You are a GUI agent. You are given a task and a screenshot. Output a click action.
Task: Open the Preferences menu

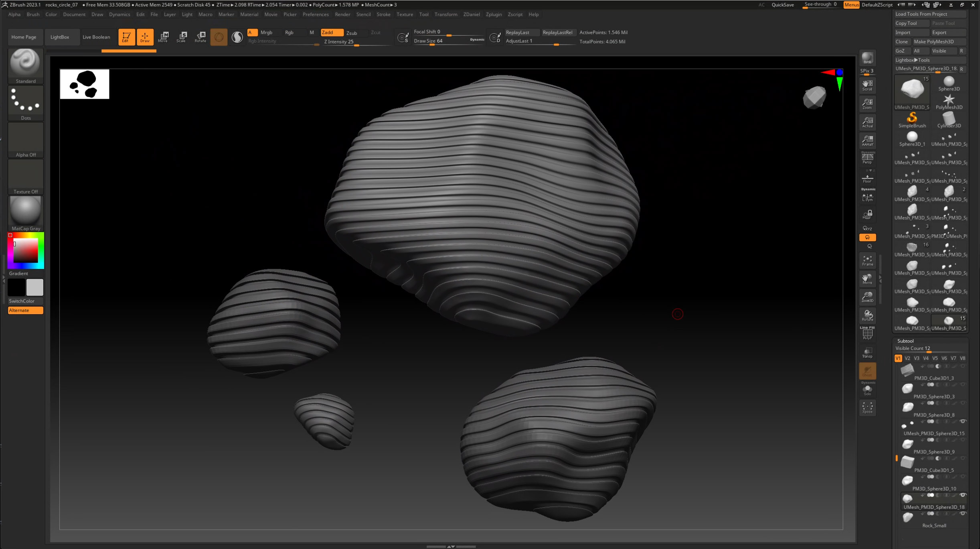(x=315, y=14)
